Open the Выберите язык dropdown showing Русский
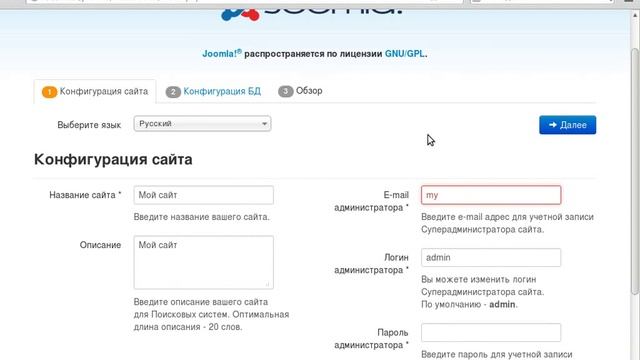Screen dimensions: 640x360 202,124
